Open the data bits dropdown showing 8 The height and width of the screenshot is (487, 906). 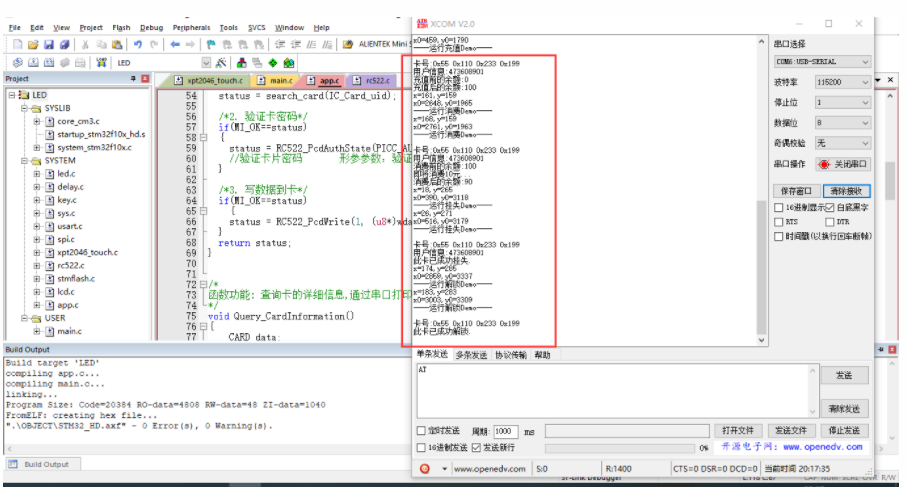tap(842, 122)
